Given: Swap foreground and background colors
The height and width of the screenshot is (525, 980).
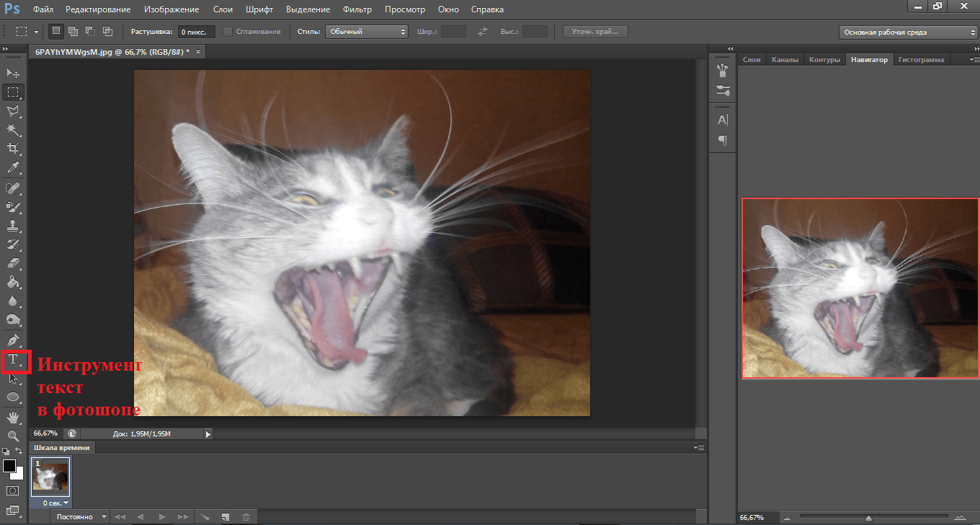Looking at the screenshot, I should [x=19, y=451].
